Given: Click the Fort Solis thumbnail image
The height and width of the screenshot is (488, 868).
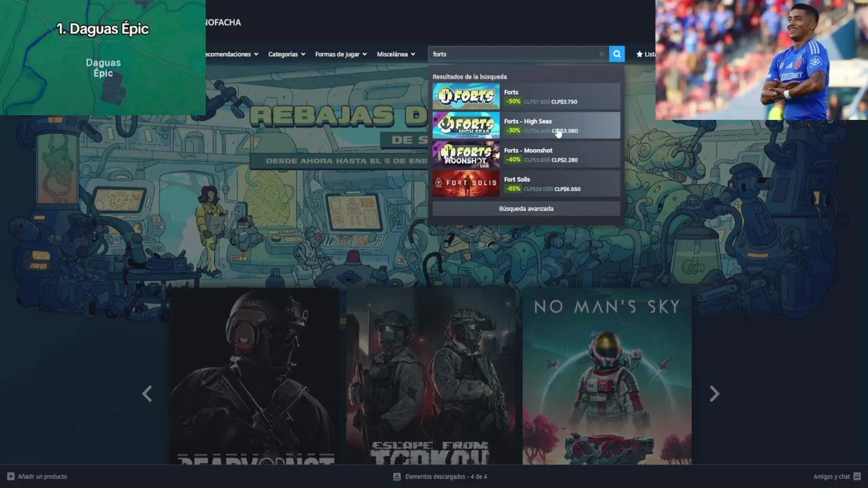Looking at the screenshot, I should [466, 184].
